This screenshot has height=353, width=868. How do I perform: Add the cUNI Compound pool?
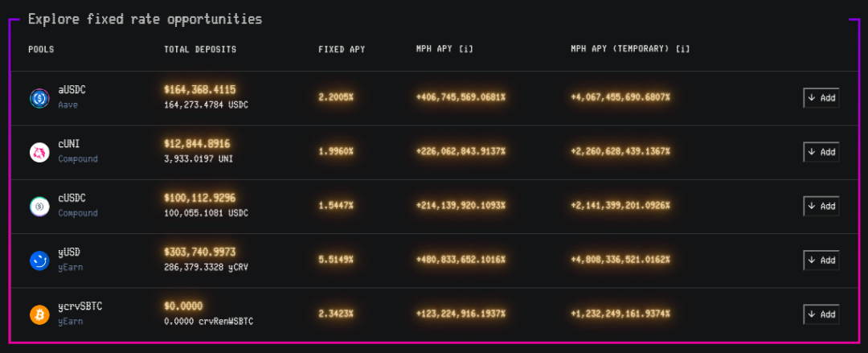821,152
